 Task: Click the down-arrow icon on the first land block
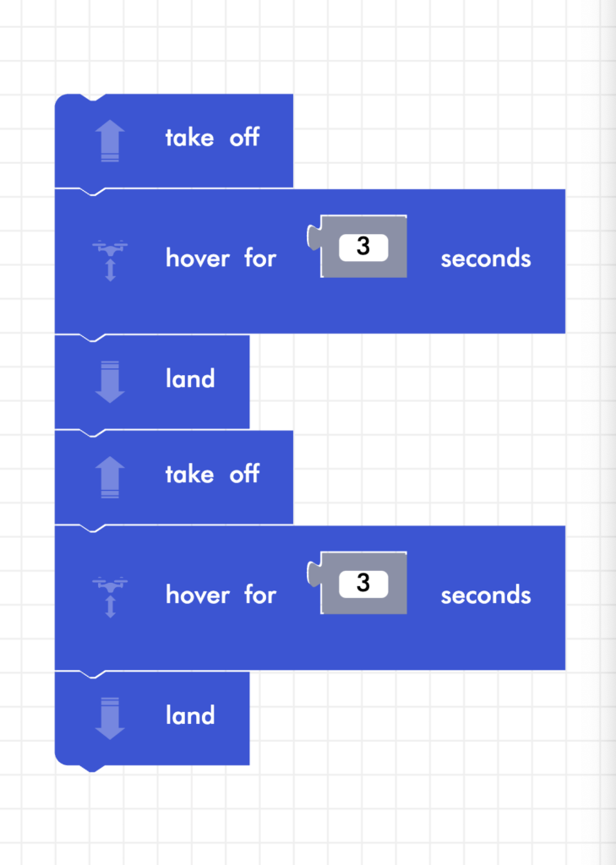pyautogui.click(x=111, y=382)
